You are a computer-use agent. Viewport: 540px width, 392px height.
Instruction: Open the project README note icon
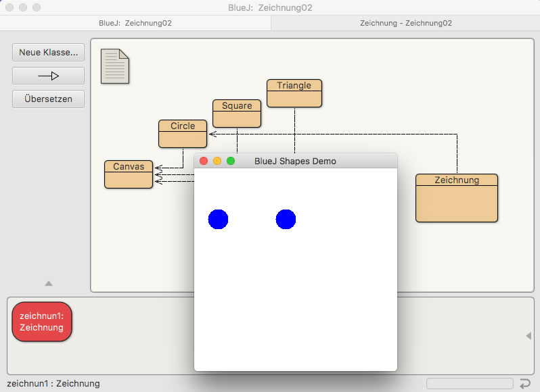click(x=114, y=66)
